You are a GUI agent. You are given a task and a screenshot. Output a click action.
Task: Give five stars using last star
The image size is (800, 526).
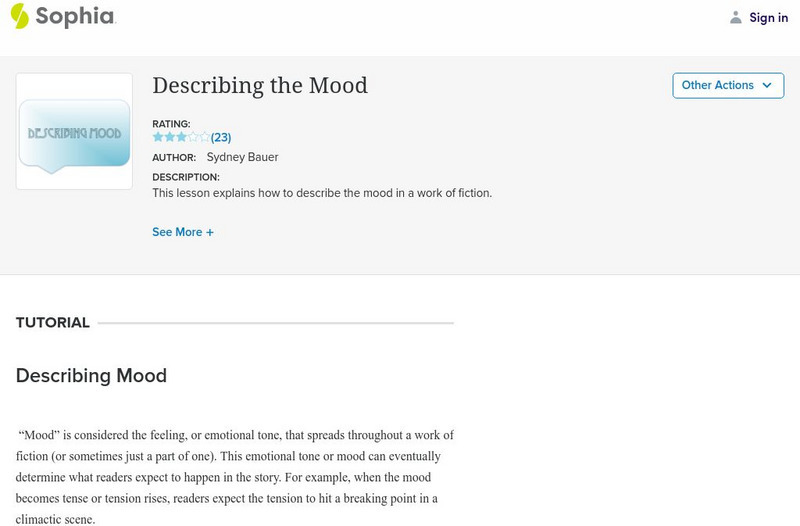(x=204, y=137)
